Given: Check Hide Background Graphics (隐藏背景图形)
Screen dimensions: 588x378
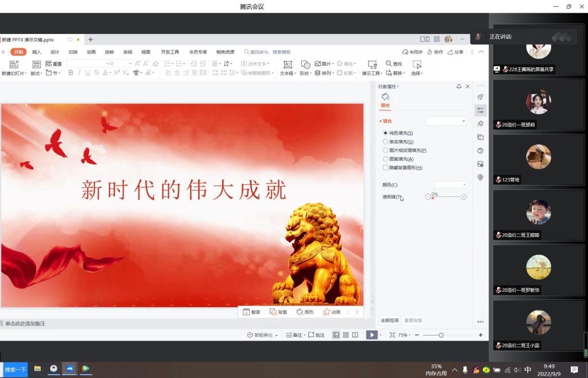Looking at the screenshot, I should [x=386, y=167].
